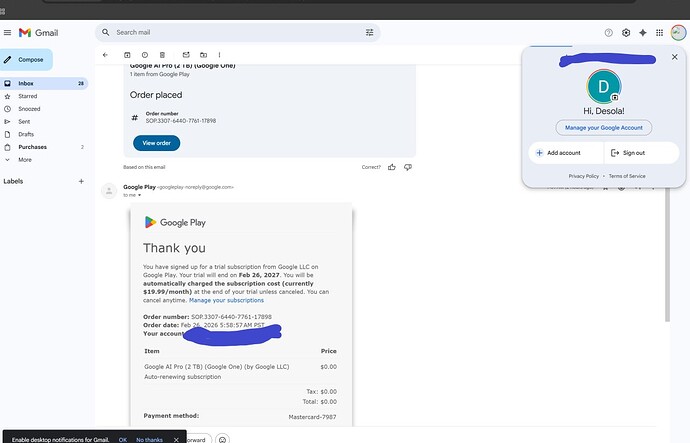Screen dimensions: 690x443
Task: Open the Privacy Policy link
Action: point(584,176)
